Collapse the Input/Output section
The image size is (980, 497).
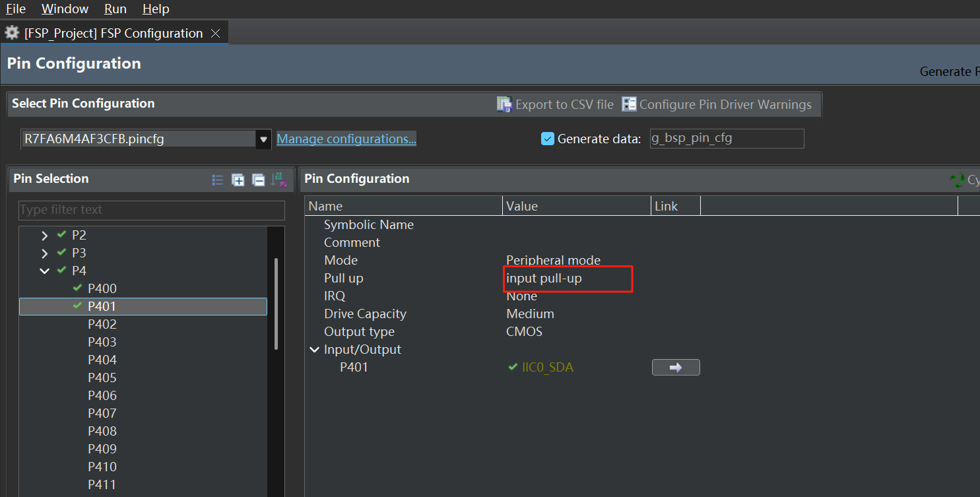pos(315,349)
